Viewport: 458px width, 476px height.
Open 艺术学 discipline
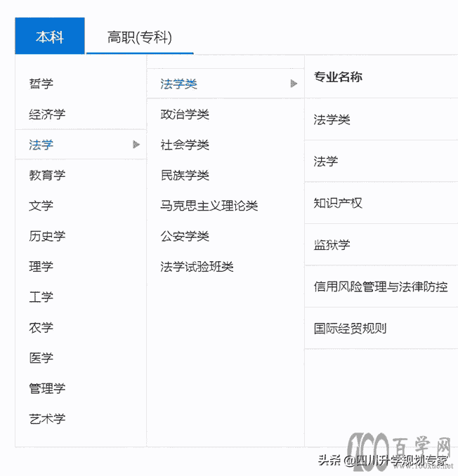point(47,419)
